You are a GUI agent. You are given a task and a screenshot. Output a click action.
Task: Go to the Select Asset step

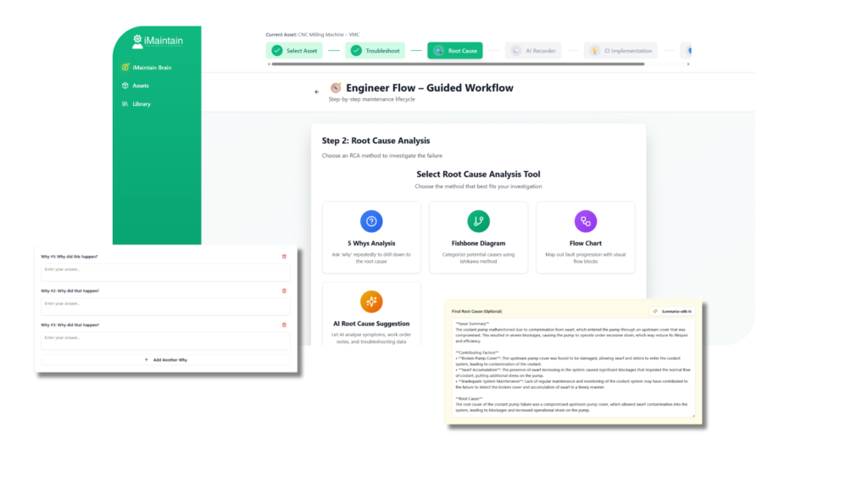coord(294,51)
